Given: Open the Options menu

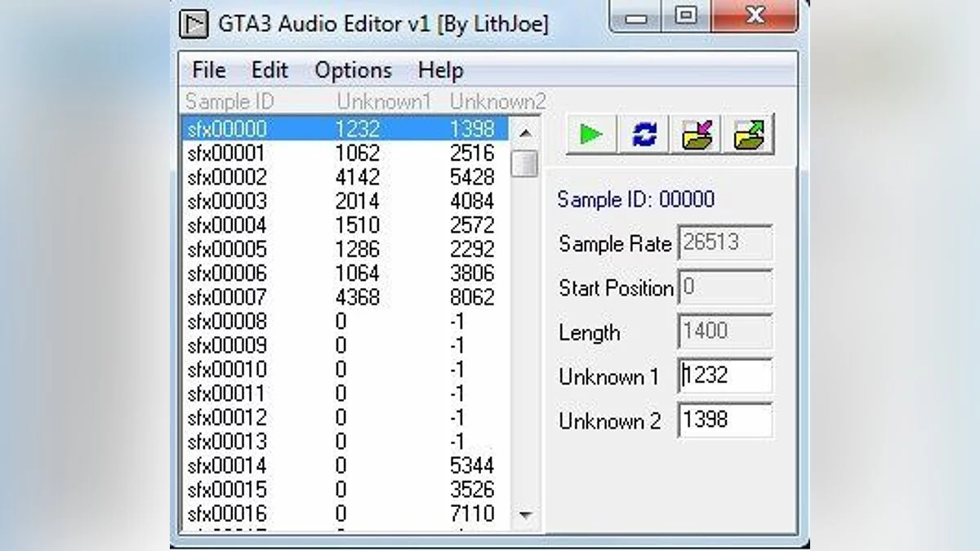Looking at the screenshot, I should point(353,70).
